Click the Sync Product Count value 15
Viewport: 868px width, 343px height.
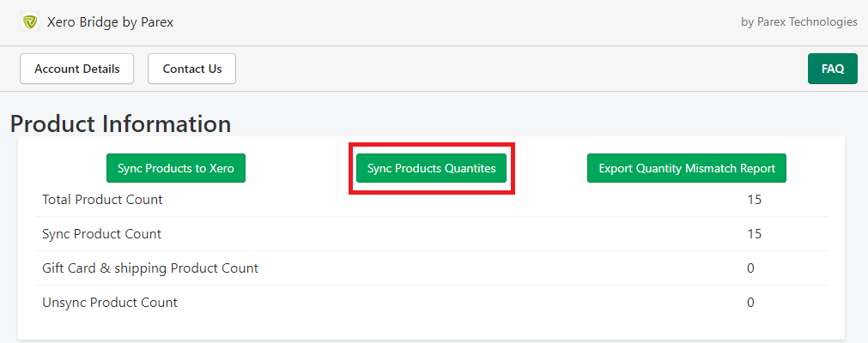754,234
